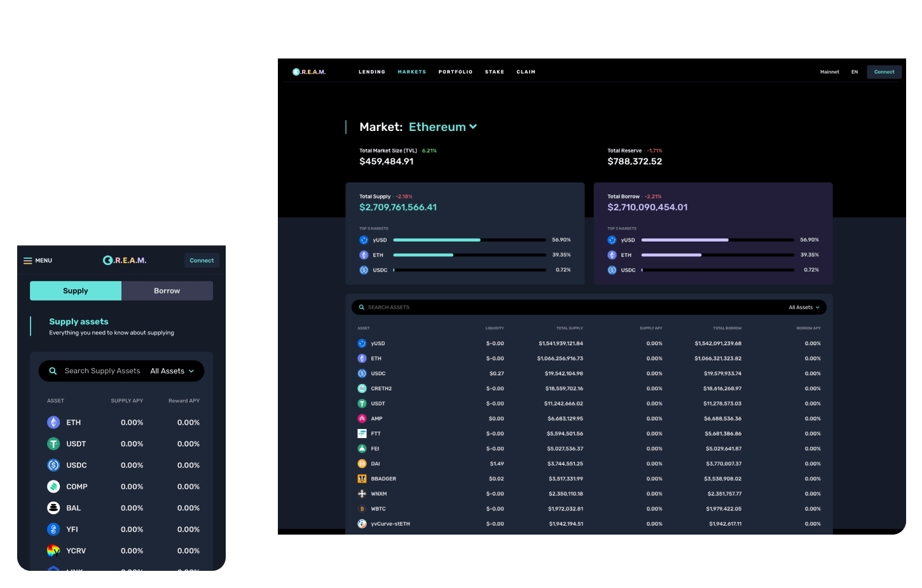Click the C.R.E.A.M. logo in mobile view

click(x=125, y=261)
